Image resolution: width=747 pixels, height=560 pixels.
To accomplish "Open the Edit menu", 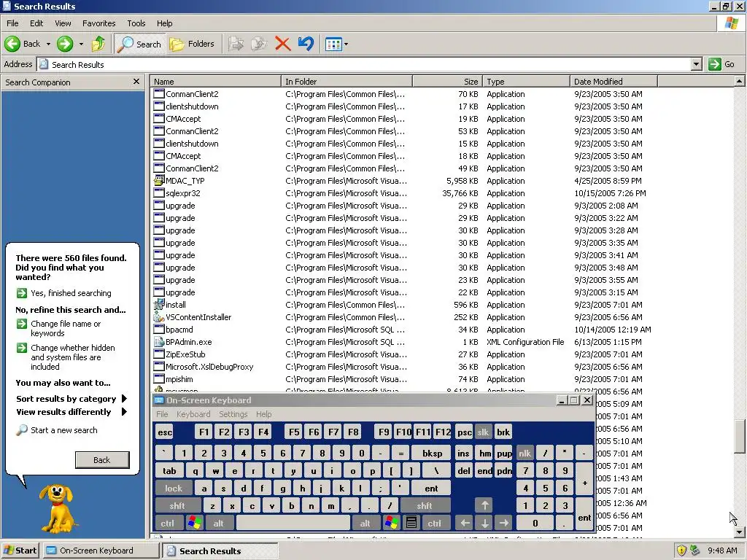I will tap(36, 23).
